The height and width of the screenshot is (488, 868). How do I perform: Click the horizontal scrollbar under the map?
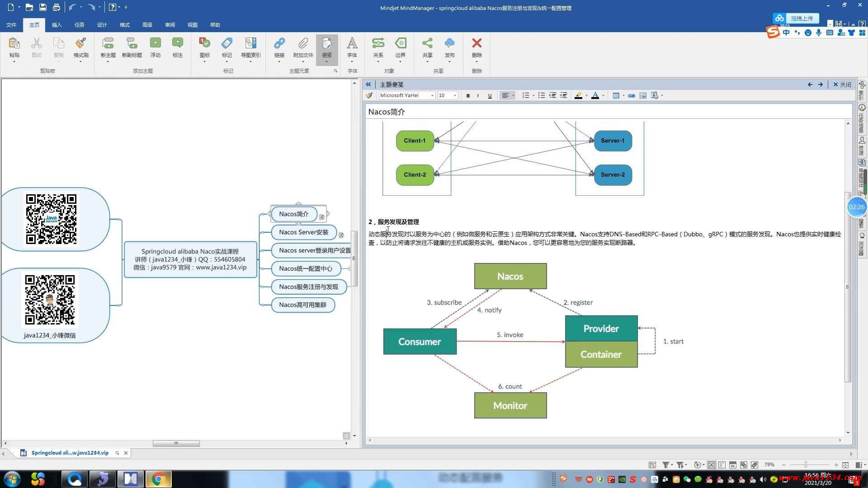click(176, 443)
